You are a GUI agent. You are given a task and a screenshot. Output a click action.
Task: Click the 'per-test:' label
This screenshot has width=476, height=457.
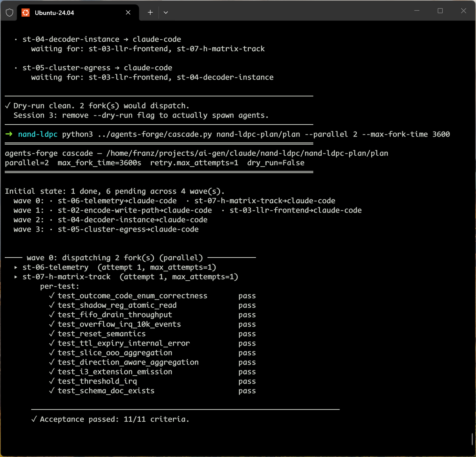click(x=59, y=287)
